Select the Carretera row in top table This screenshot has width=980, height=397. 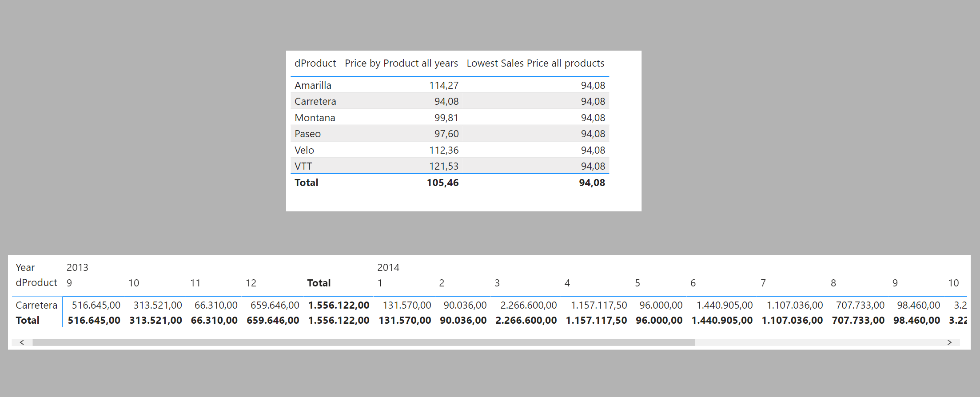(x=450, y=101)
